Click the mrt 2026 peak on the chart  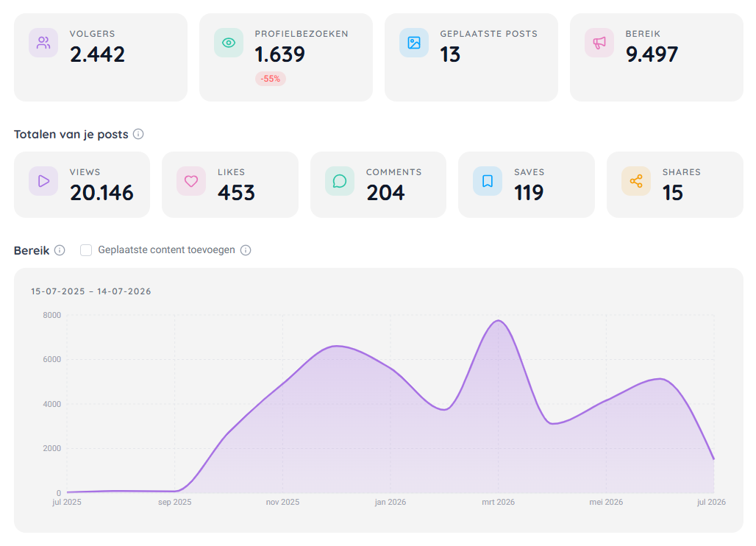(x=498, y=321)
